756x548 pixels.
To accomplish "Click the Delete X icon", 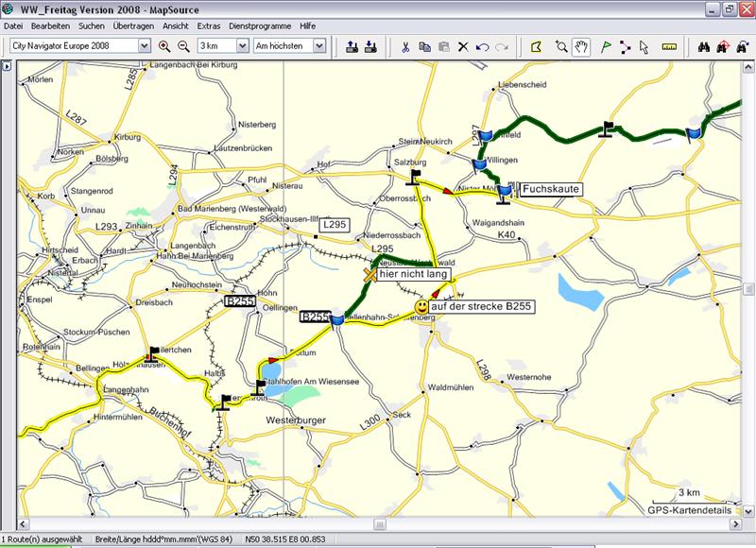I will click(463, 46).
